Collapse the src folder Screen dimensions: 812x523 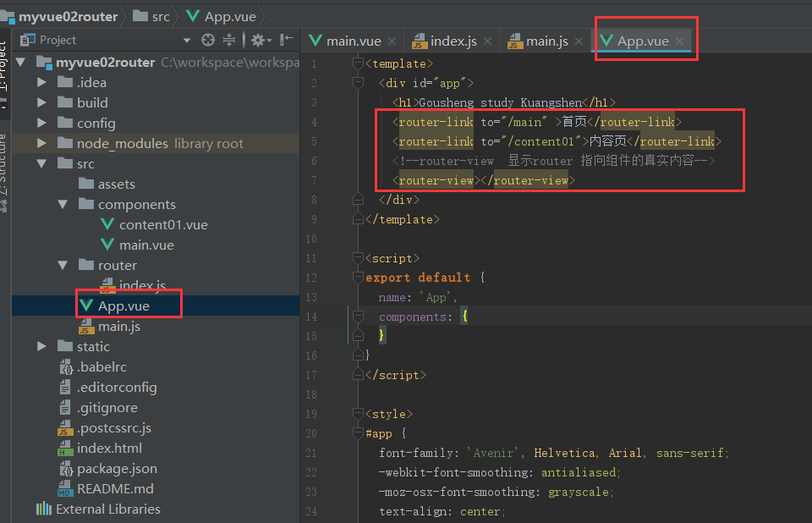42,164
